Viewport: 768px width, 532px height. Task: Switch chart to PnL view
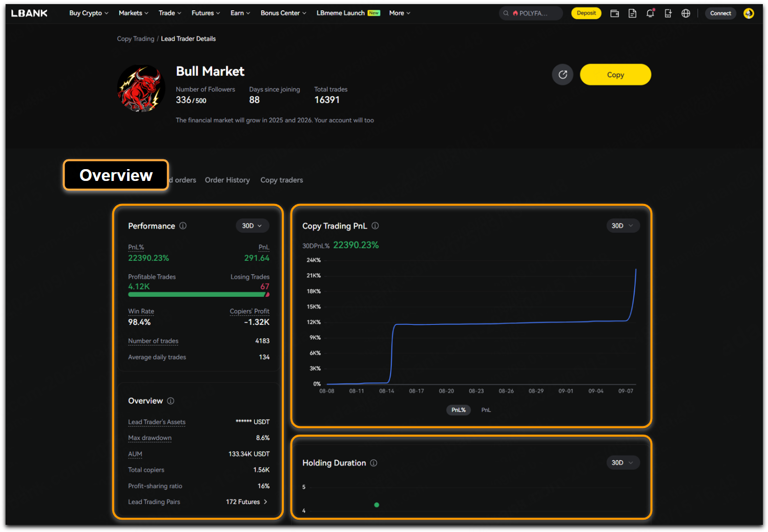click(486, 410)
